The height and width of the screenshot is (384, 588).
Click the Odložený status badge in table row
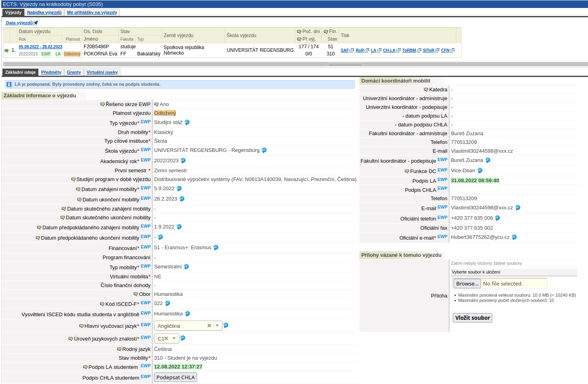[x=72, y=54]
